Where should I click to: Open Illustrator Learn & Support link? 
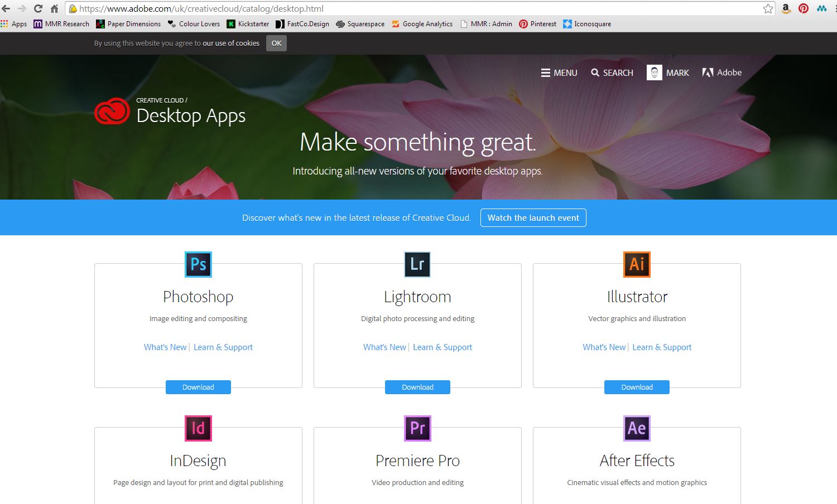coord(662,347)
